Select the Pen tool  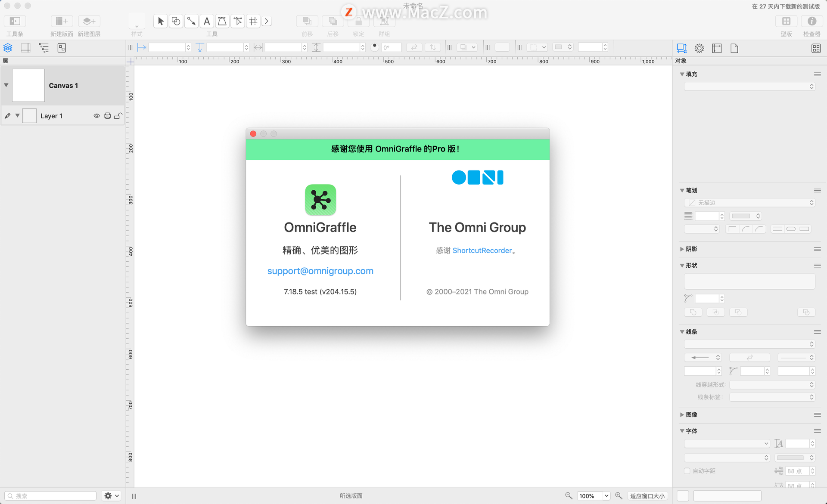[222, 21]
